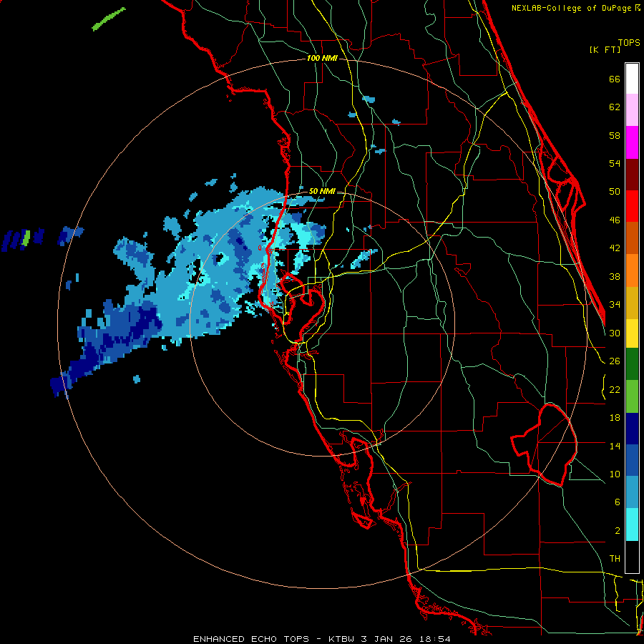
Task: Click the legend value 10
Action: point(615,474)
